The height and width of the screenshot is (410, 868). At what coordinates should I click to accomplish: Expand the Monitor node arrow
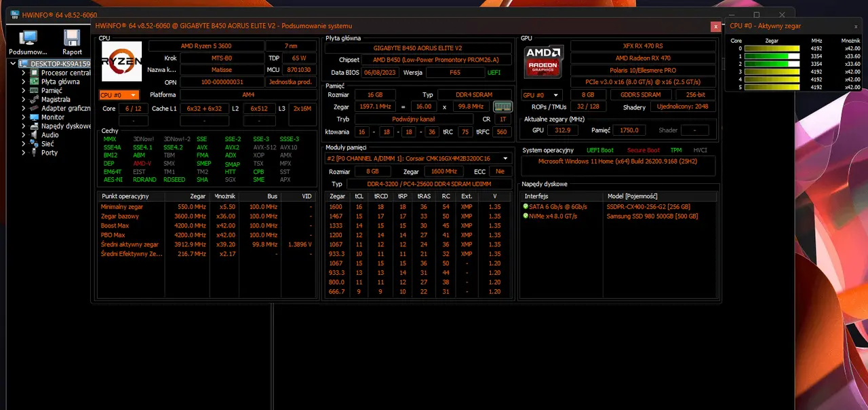coord(24,117)
